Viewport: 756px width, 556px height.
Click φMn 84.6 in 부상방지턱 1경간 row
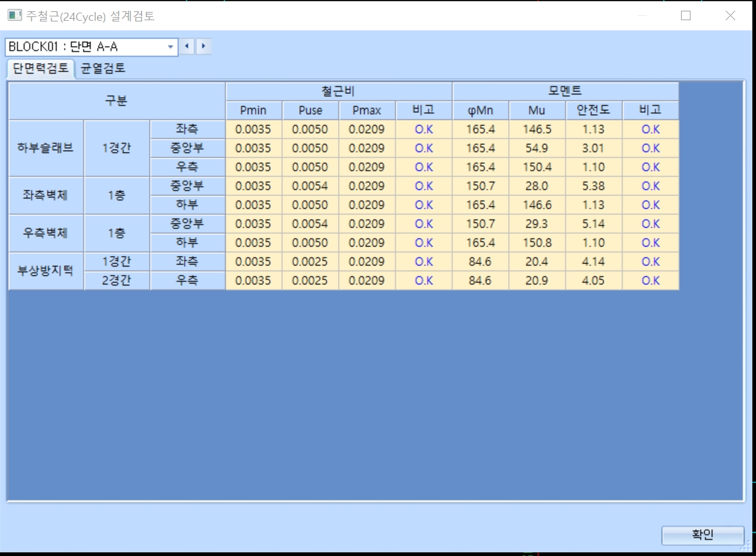point(481,262)
